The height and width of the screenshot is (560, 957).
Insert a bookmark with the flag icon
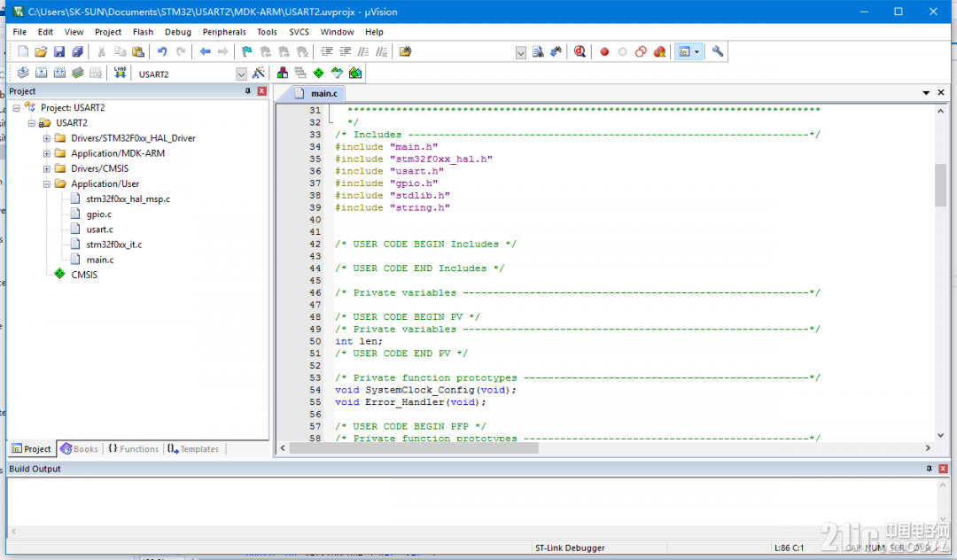[x=246, y=52]
